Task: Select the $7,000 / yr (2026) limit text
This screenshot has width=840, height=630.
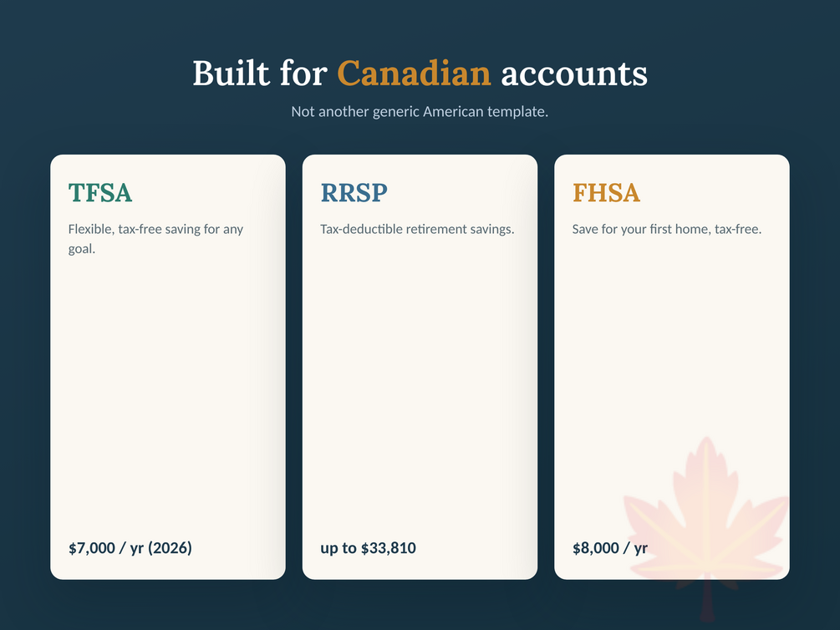Action: 130,548
